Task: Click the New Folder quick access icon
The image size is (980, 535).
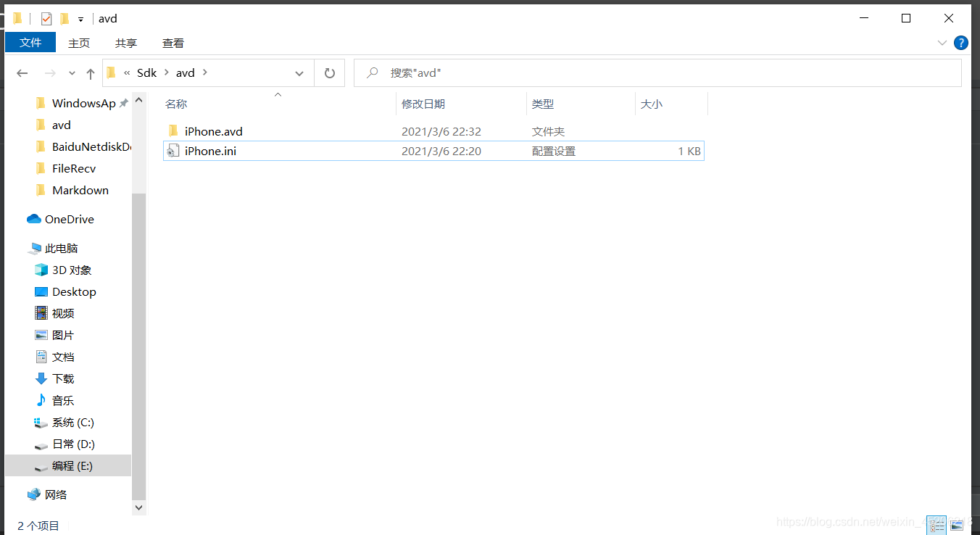Action: coord(65,18)
